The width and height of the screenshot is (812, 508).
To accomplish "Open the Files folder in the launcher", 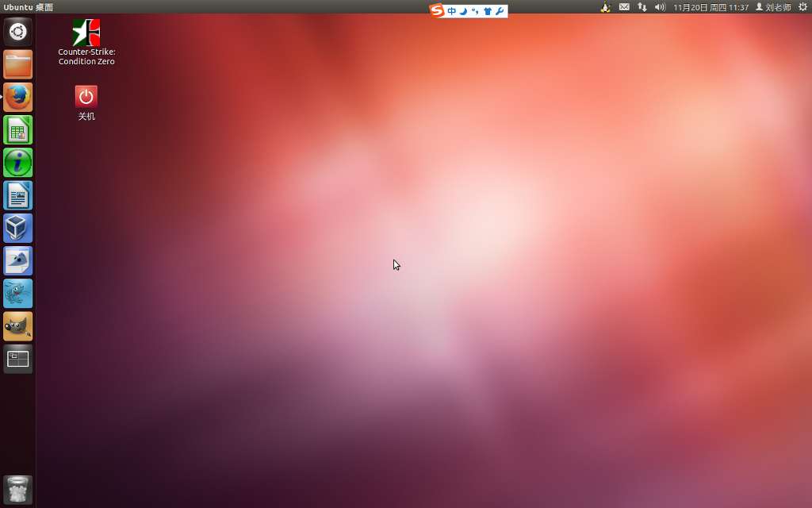I will (x=17, y=64).
